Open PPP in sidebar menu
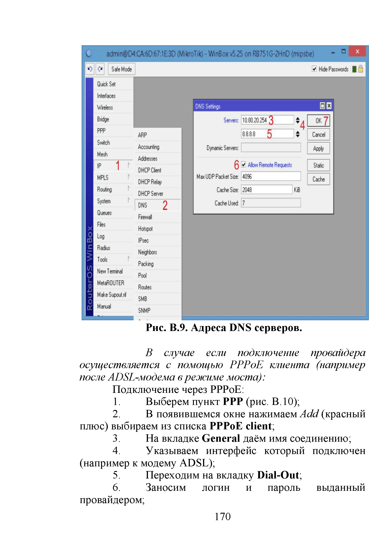The height and width of the screenshot is (556, 392). coord(113,131)
